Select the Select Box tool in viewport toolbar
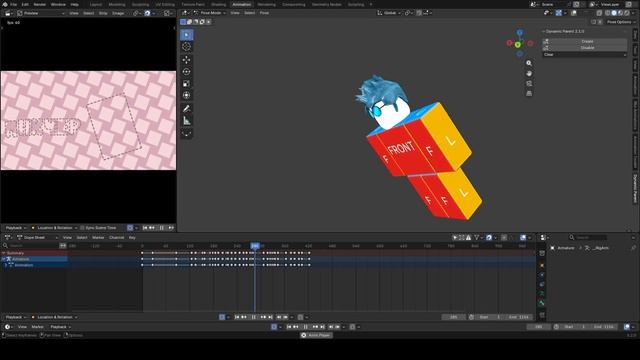 (x=187, y=35)
